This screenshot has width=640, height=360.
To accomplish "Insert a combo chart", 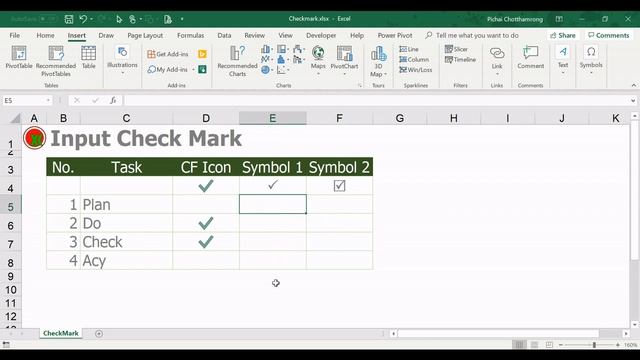I will coord(298,60).
